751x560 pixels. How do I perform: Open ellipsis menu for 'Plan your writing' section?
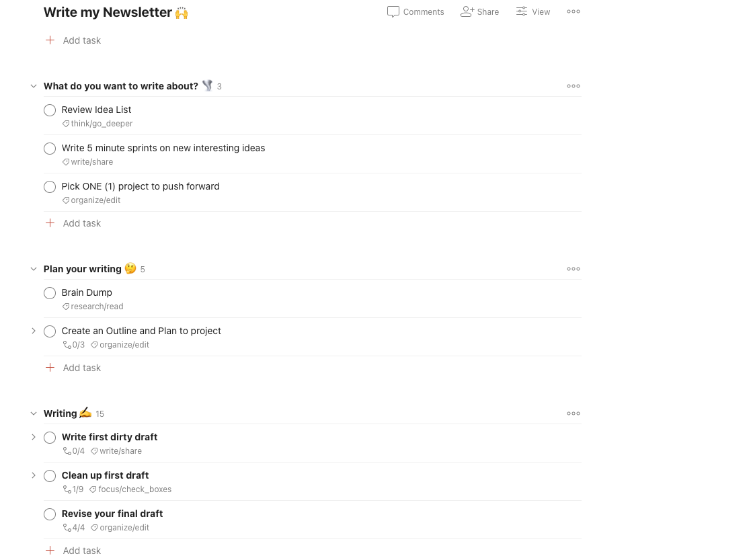click(574, 269)
